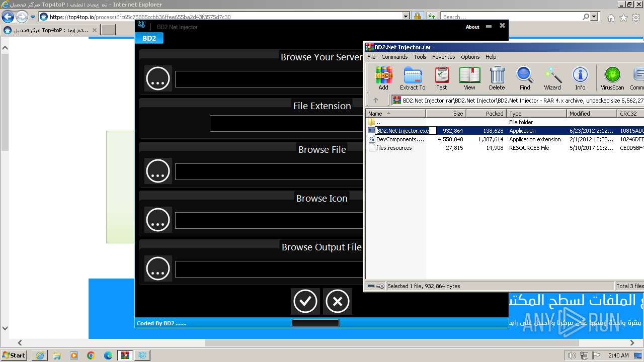Sort WinRAR list by Size column

point(446,114)
